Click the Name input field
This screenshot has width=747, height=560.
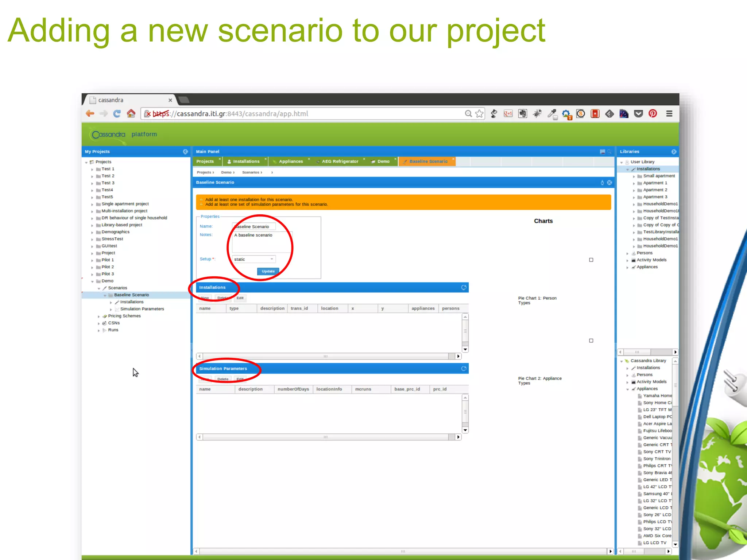pyautogui.click(x=254, y=227)
